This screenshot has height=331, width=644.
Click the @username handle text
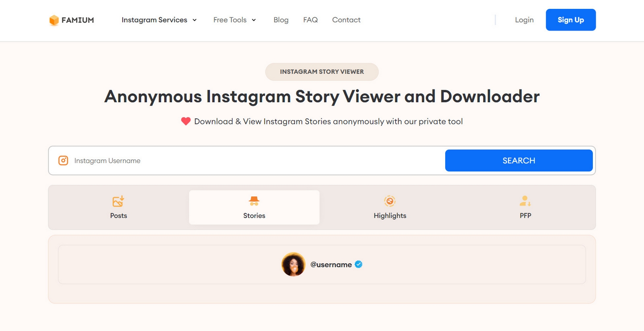(331, 265)
